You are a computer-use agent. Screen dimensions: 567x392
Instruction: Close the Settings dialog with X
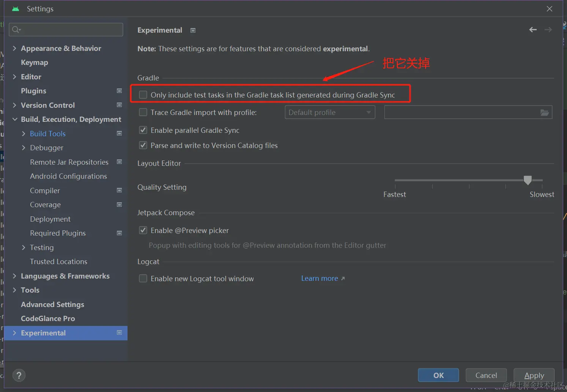tap(549, 9)
